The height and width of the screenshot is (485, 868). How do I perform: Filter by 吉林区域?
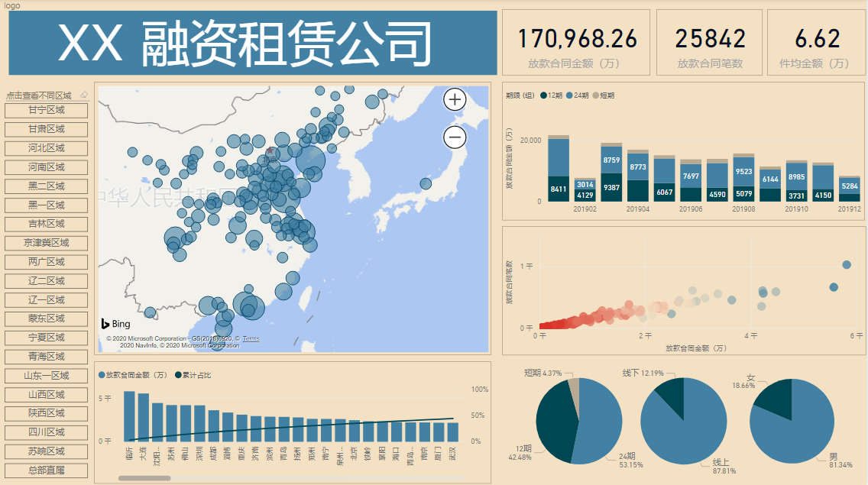[x=47, y=225]
